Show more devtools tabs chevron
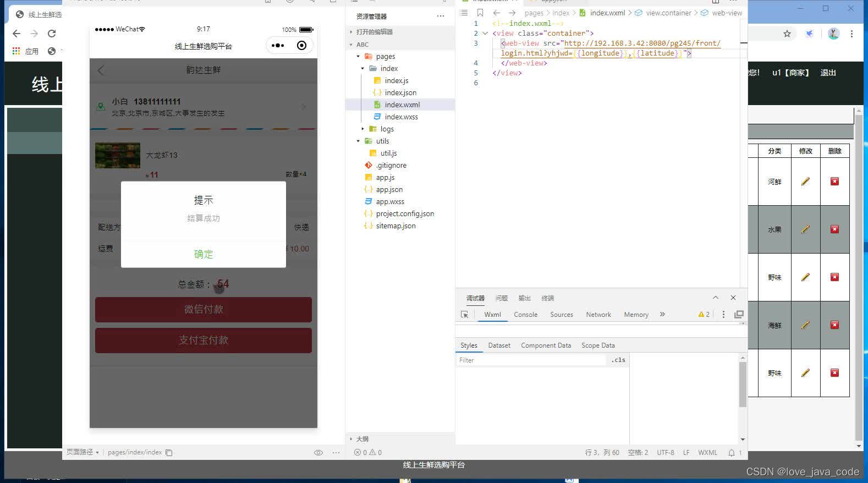The width and height of the screenshot is (868, 483). coord(662,314)
